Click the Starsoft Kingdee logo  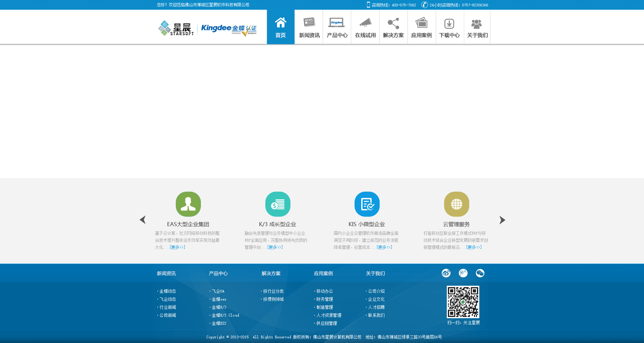click(207, 28)
